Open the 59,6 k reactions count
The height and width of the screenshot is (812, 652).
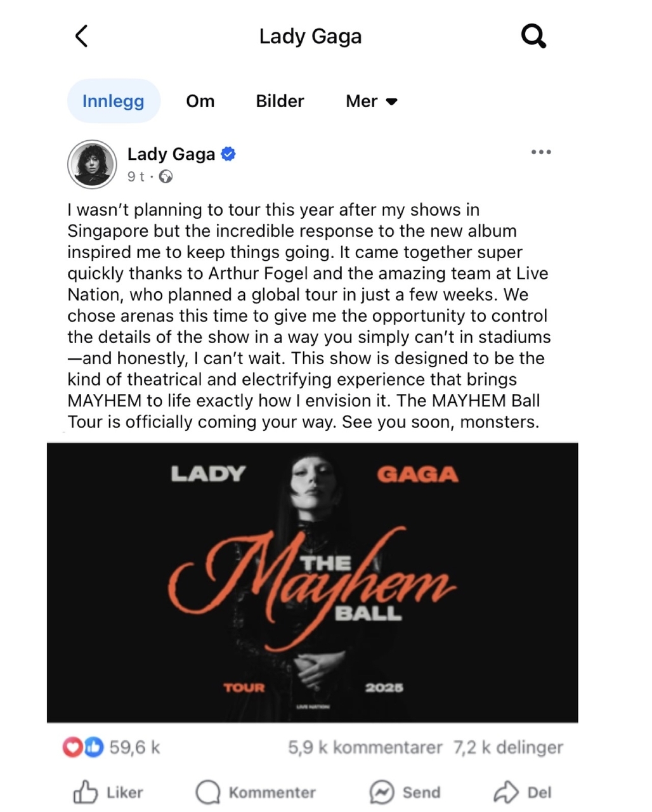pos(134,747)
